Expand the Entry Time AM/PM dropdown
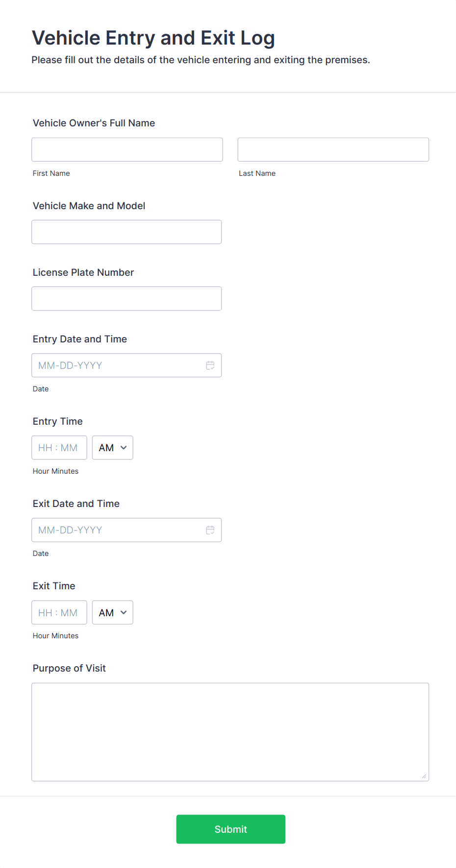 click(x=113, y=448)
